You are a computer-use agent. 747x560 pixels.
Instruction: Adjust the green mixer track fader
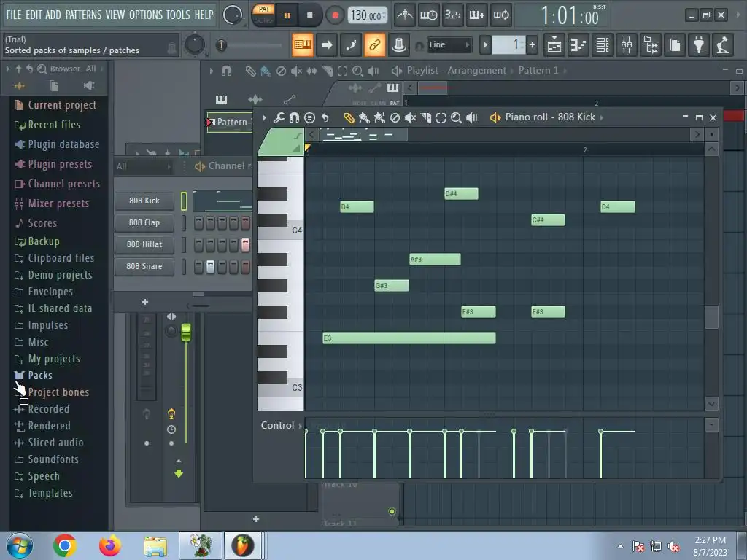coord(186,332)
